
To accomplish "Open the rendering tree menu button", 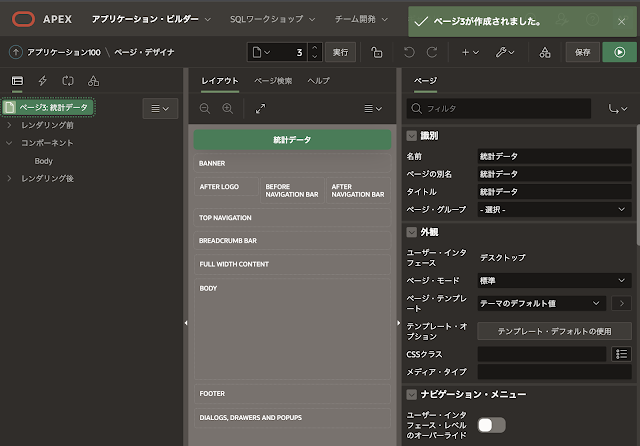I will [x=160, y=109].
